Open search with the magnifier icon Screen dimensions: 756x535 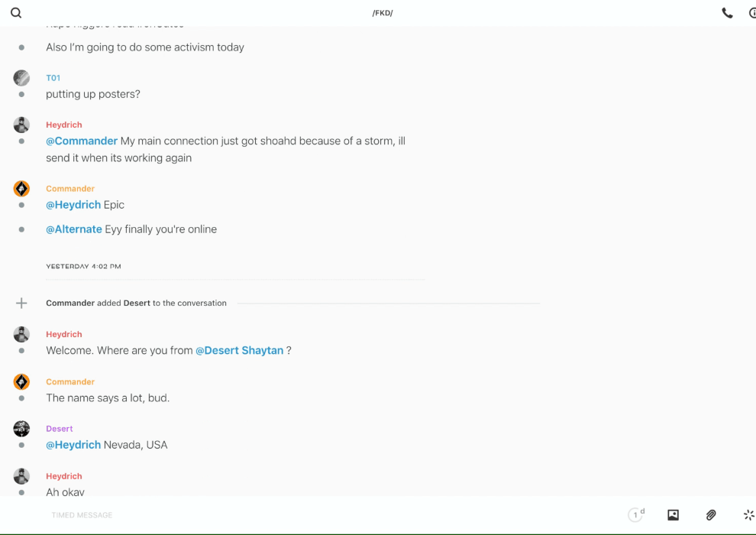click(x=16, y=13)
